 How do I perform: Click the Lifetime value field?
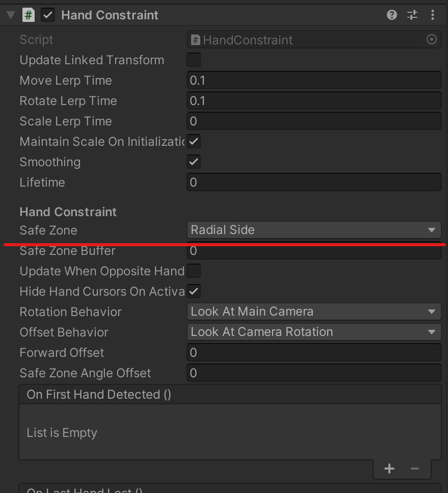[x=313, y=182]
